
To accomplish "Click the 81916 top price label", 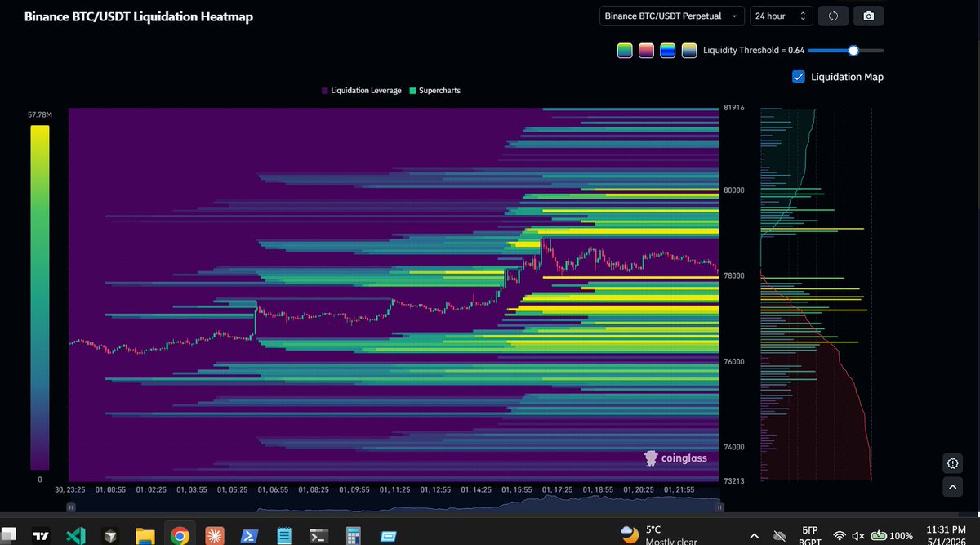I will [734, 108].
